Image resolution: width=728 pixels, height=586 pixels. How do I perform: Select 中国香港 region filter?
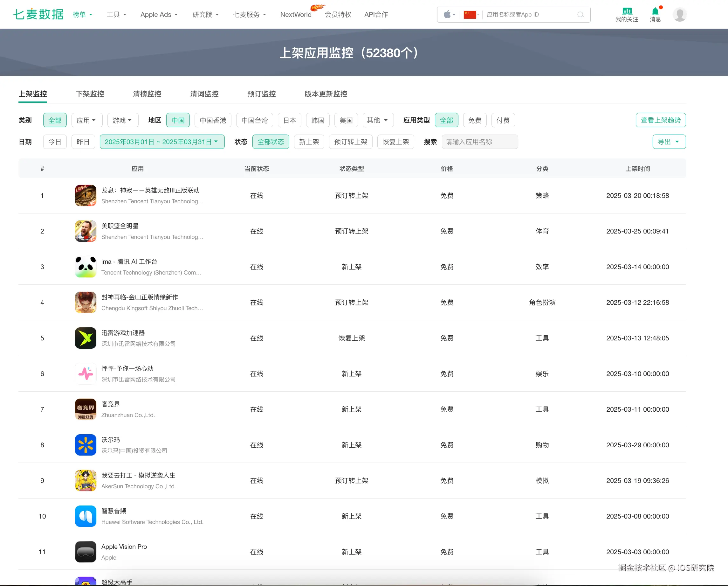pyautogui.click(x=213, y=120)
